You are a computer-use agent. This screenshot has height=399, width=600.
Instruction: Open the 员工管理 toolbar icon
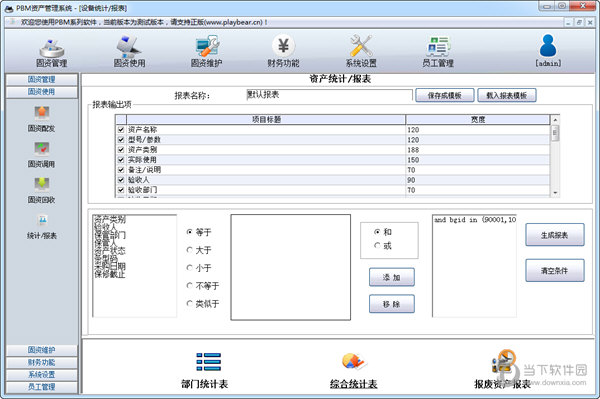[x=438, y=47]
